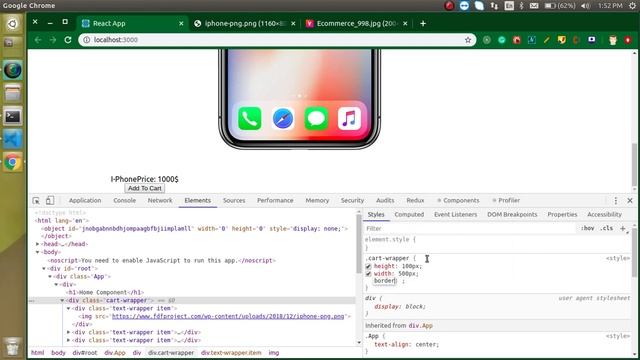Select div.text-wrapper.item in the breadcrumb
The width and height of the screenshot is (640, 360).
231,353
